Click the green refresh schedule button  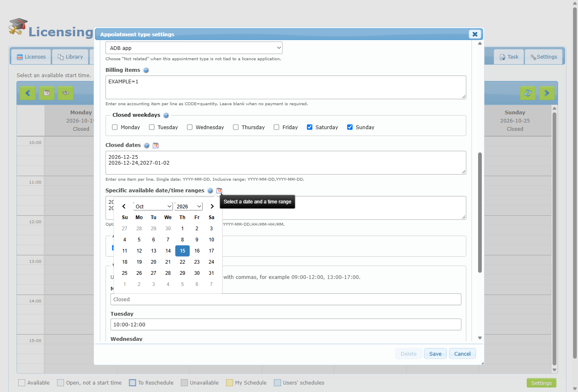tap(528, 93)
